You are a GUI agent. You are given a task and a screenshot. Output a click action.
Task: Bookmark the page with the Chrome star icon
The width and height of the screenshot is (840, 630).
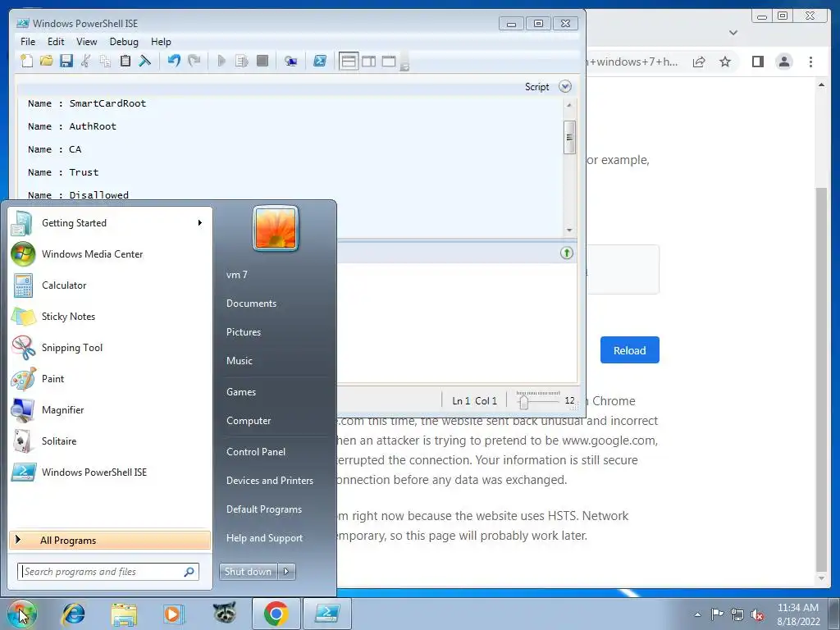(725, 62)
